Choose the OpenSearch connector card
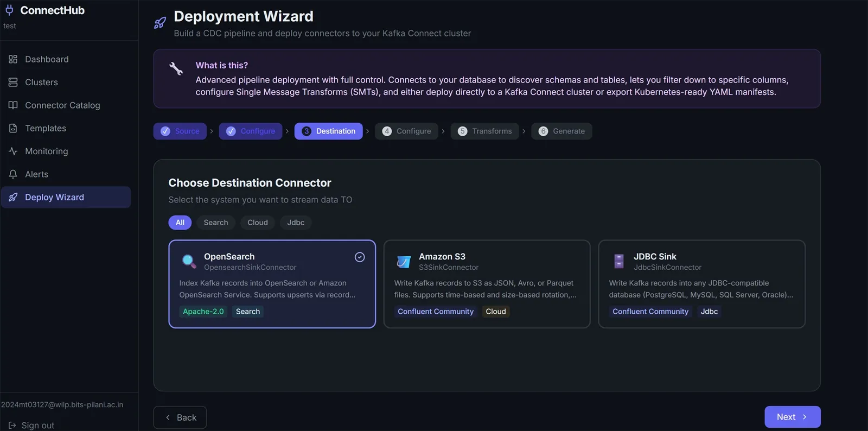 pyautogui.click(x=272, y=284)
